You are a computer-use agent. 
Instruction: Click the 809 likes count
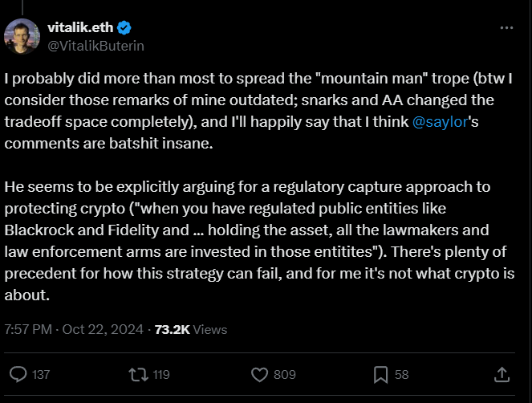[x=283, y=374]
